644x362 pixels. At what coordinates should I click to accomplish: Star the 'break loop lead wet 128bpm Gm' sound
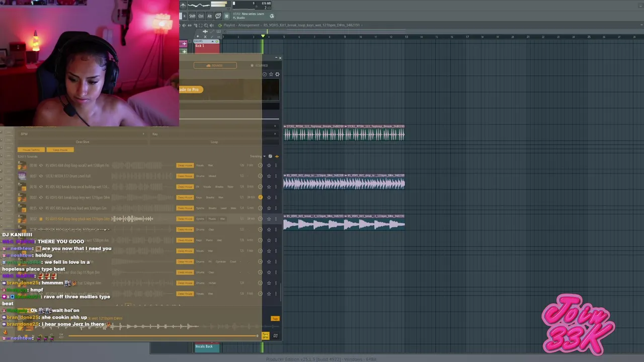pos(269,208)
